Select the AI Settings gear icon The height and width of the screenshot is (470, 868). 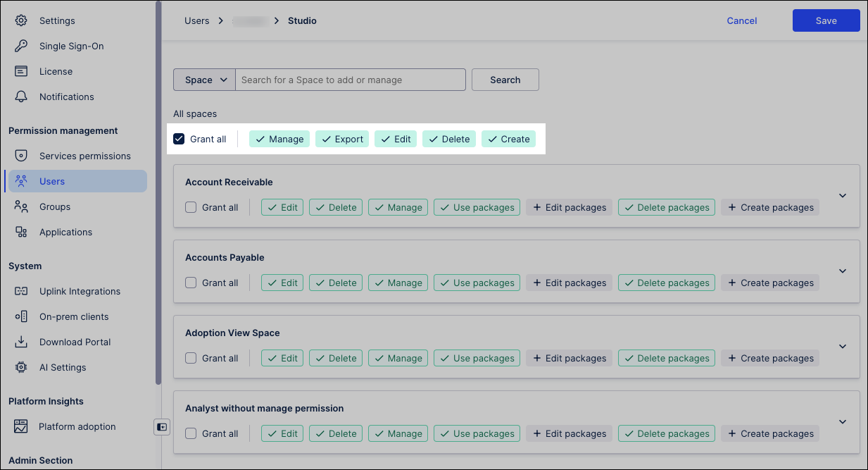pyautogui.click(x=21, y=367)
